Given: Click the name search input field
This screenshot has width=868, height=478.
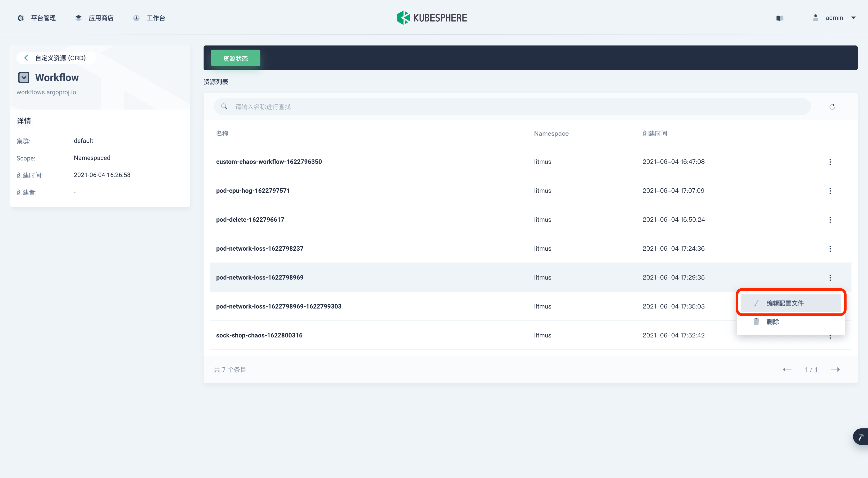Looking at the screenshot, I should pyautogui.click(x=512, y=107).
